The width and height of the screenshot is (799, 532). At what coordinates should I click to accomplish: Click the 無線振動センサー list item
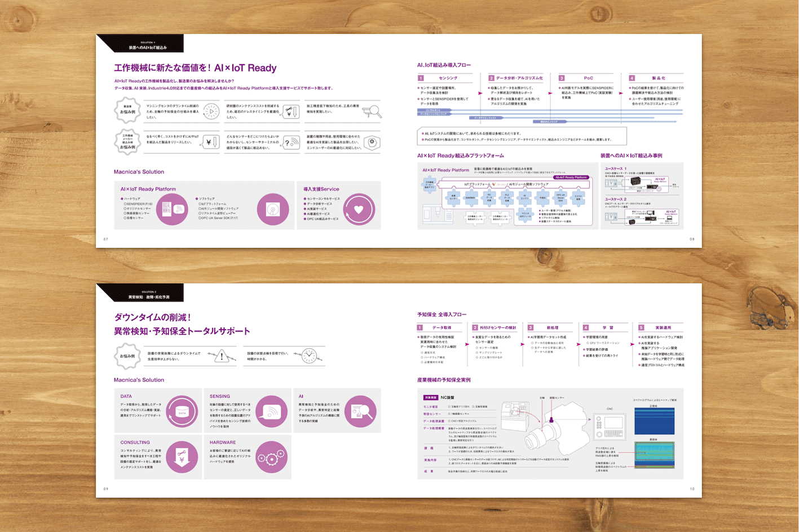137,213
